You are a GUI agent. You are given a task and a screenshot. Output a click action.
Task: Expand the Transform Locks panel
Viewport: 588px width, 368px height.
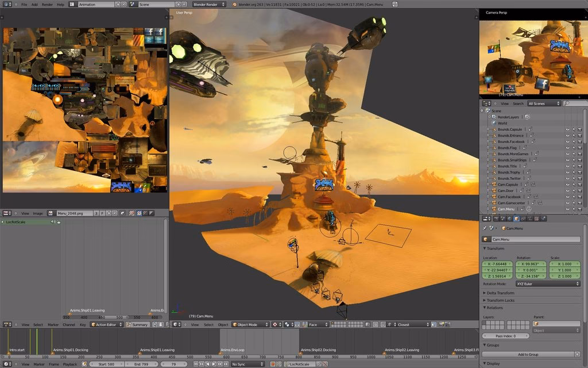tap(500, 300)
